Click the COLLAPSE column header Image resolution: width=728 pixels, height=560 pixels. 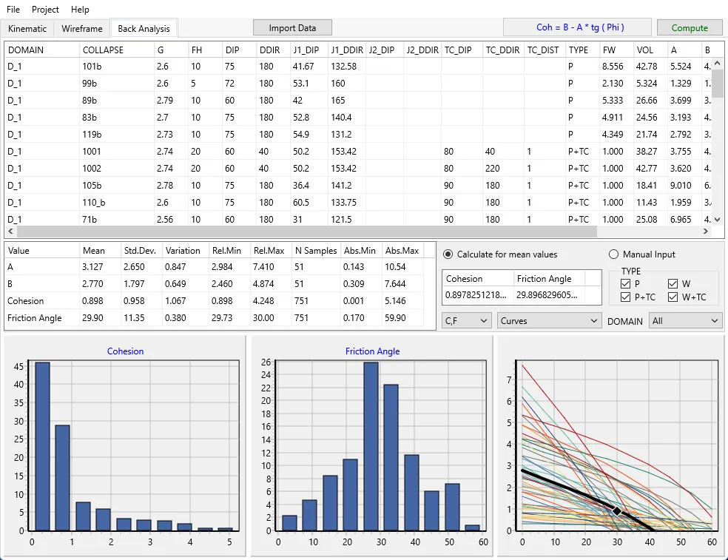tap(117, 50)
